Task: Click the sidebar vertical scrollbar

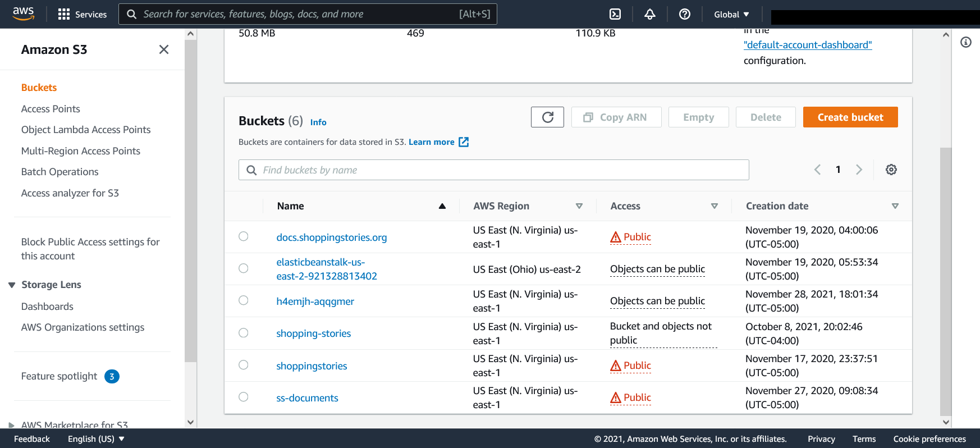Action: click(191, 201)
